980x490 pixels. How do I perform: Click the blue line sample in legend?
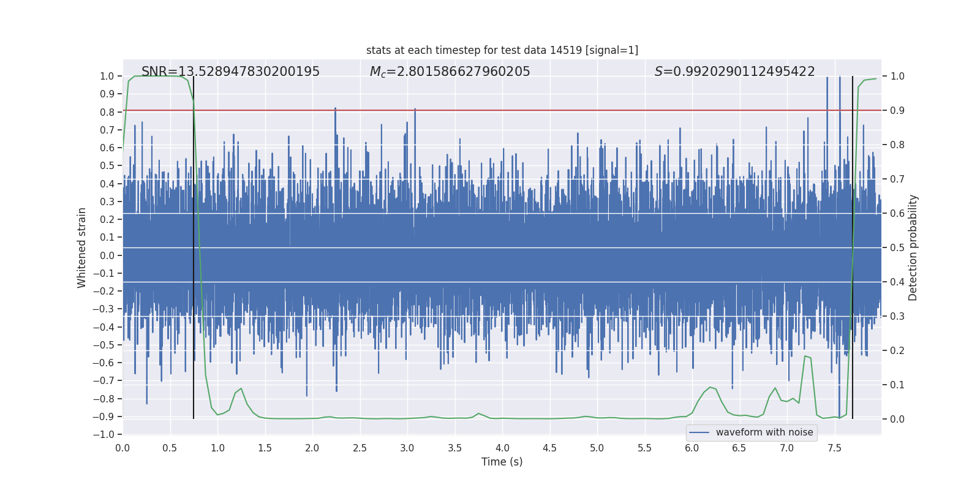coord(699,432)
